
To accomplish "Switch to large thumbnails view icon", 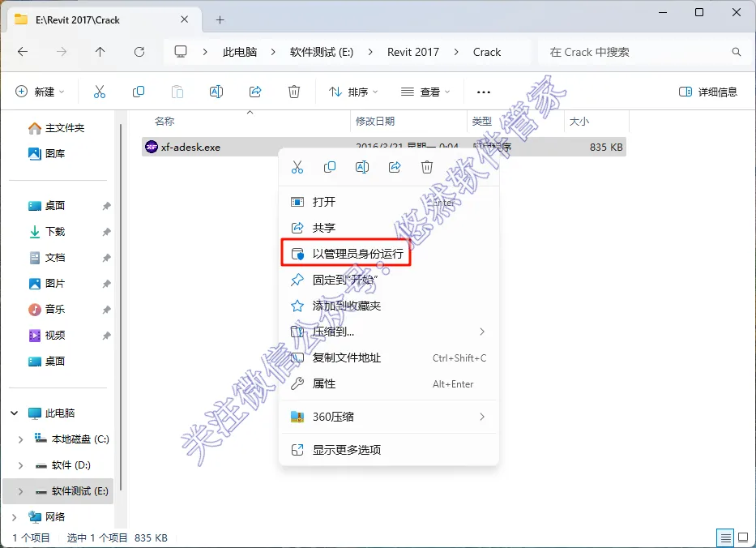I will pyautogui.click(x=743, y=537).
